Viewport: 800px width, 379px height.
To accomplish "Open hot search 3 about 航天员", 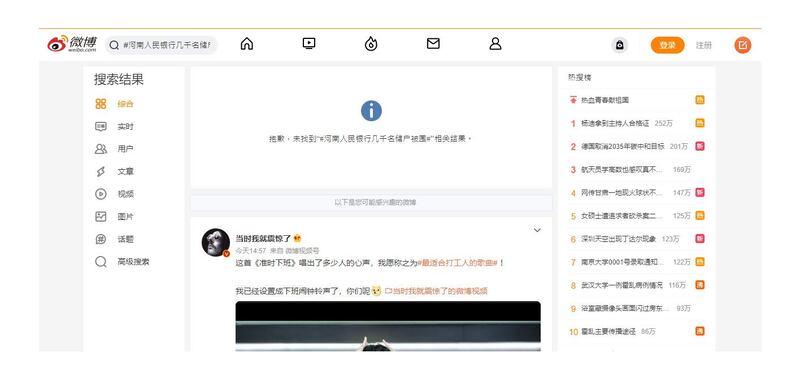I will (622, 169).
